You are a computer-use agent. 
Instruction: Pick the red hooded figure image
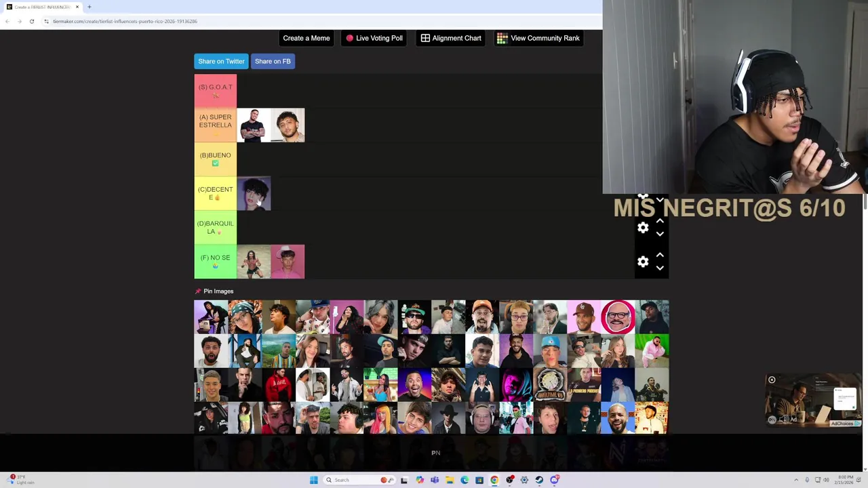279,385
